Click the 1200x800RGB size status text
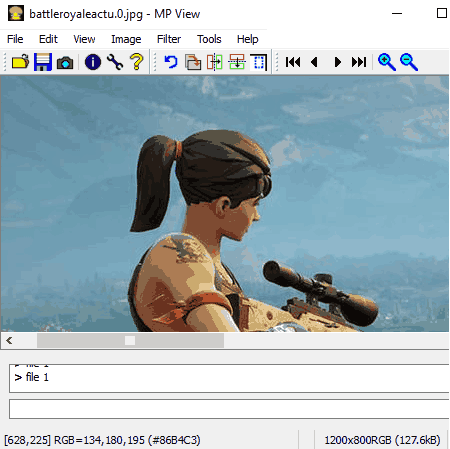The image size is (450, 449). (x=382, y=440)
